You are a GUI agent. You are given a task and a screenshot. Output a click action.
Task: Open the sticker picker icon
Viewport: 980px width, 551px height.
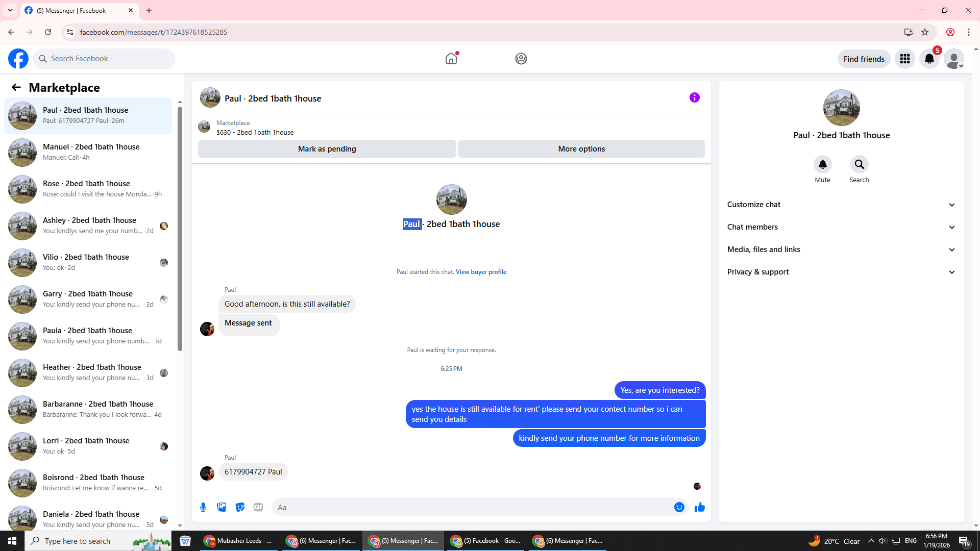coord(240,507)
